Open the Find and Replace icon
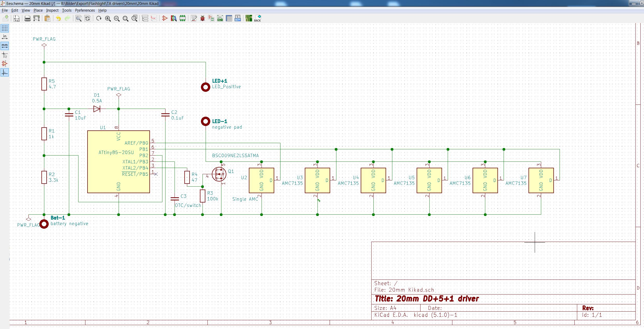 (88, 18)
